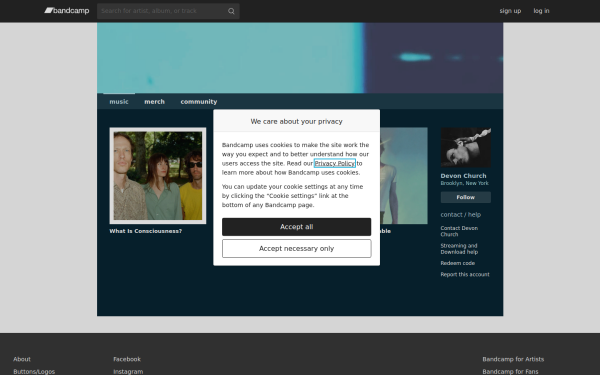Click the contact / help heading

(461, 215)
